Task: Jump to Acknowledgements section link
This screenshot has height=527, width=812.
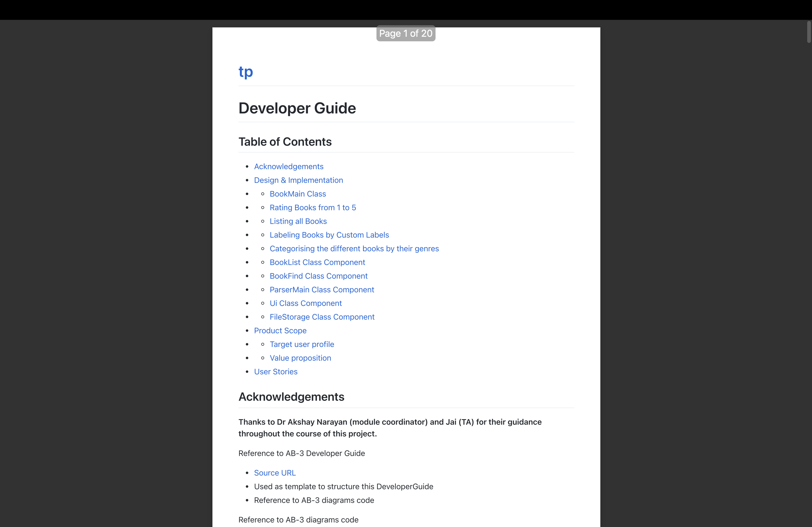Action: (x=289, y=166)
